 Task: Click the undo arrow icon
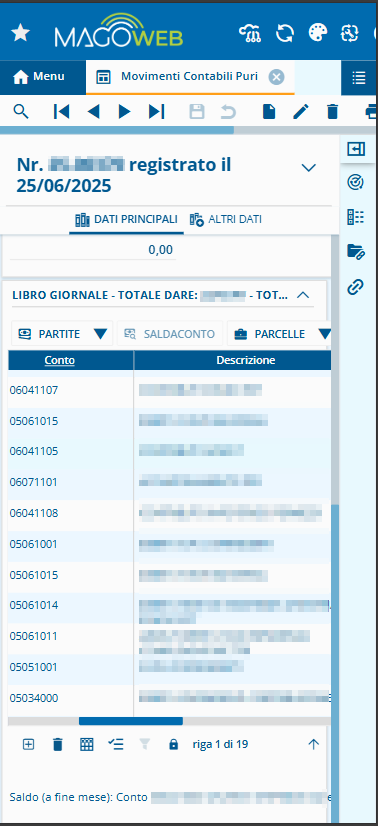click(228, 112)
